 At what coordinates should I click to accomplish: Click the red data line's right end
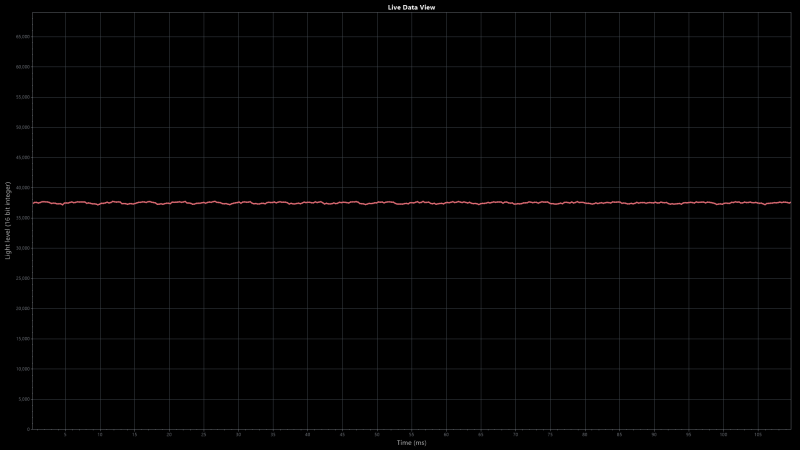coord(789,203)
